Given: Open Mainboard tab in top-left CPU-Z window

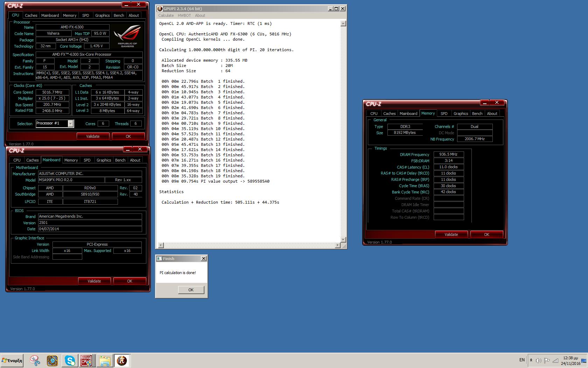Looking at the screenshot, I should tap(50, 15).
